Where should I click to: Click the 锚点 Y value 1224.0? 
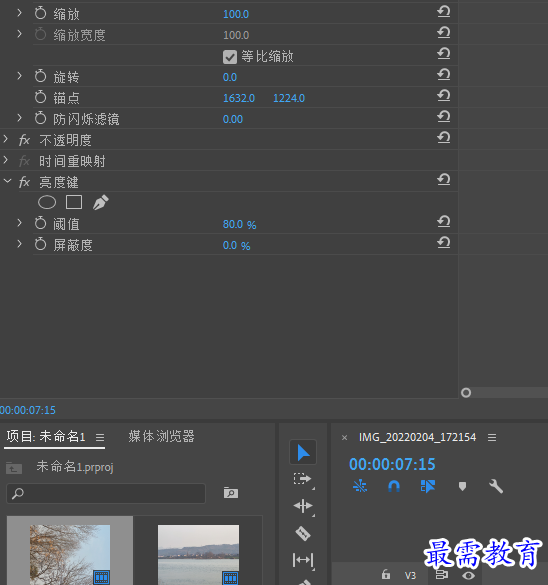point(289,98)
